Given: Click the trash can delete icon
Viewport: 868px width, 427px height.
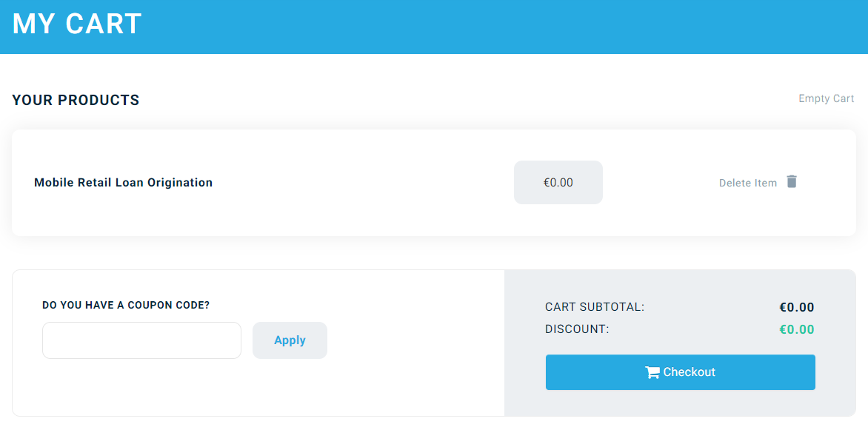Looking at the screenshot, I should point(792,181).
